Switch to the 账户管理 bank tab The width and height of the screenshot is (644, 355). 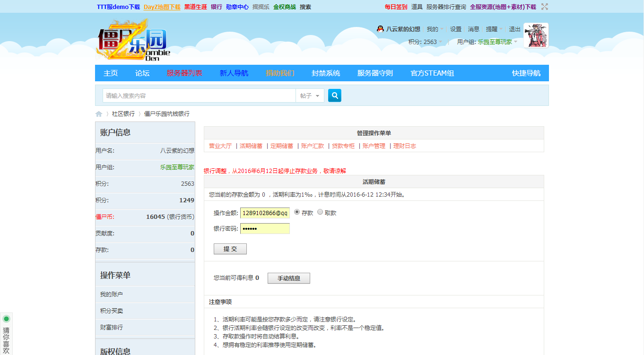[374, 146]
